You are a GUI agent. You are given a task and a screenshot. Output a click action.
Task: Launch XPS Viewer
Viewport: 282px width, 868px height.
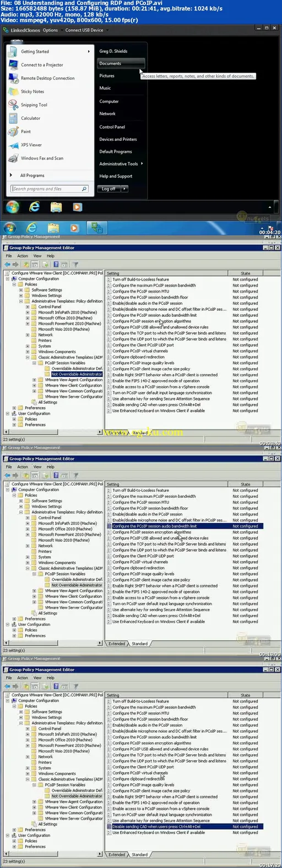coord(31,145)
